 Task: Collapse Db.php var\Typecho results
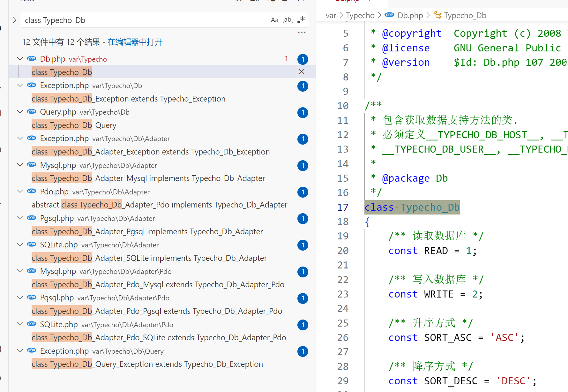click(20, 59)
